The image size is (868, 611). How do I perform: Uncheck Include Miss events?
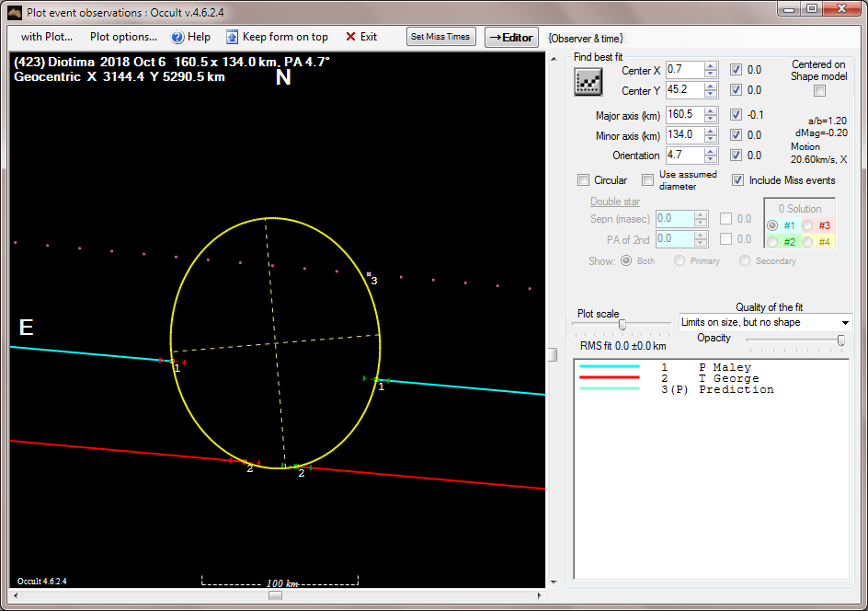[x=737, y=180]
